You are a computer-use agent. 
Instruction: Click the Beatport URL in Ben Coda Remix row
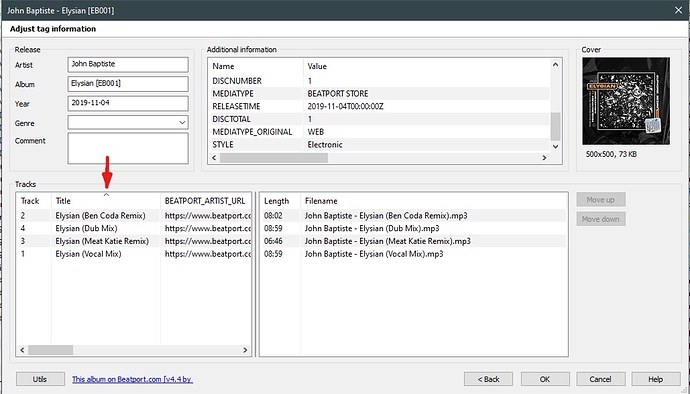coord(208,216)
